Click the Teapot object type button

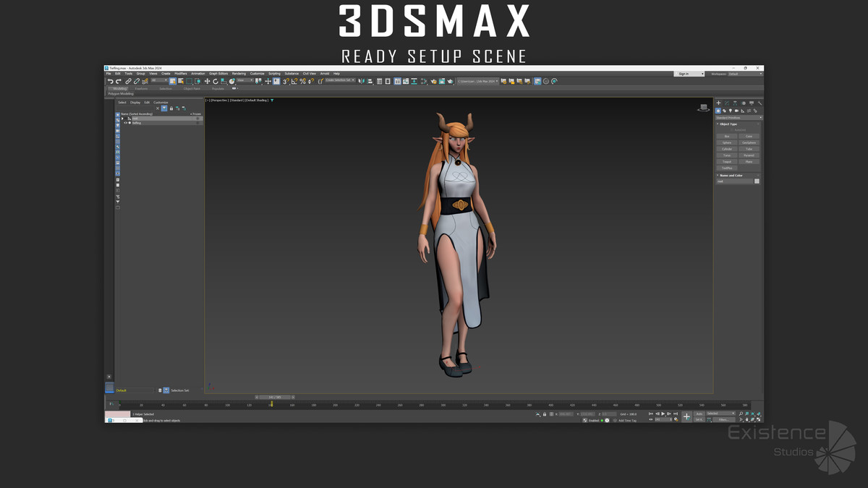point(727,162)
